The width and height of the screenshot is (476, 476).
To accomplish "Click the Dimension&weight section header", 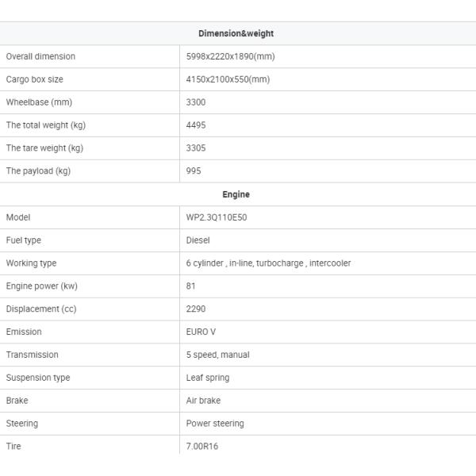I will (x=236, y=34).
